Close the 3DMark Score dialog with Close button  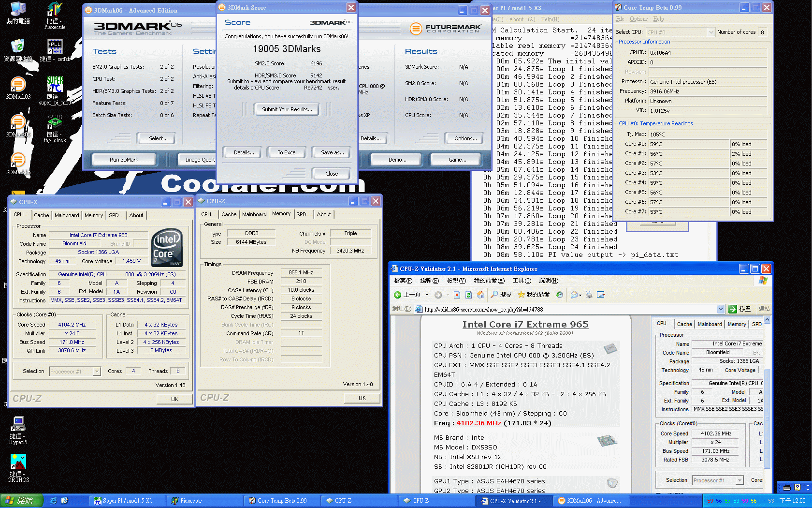[332, 174]
